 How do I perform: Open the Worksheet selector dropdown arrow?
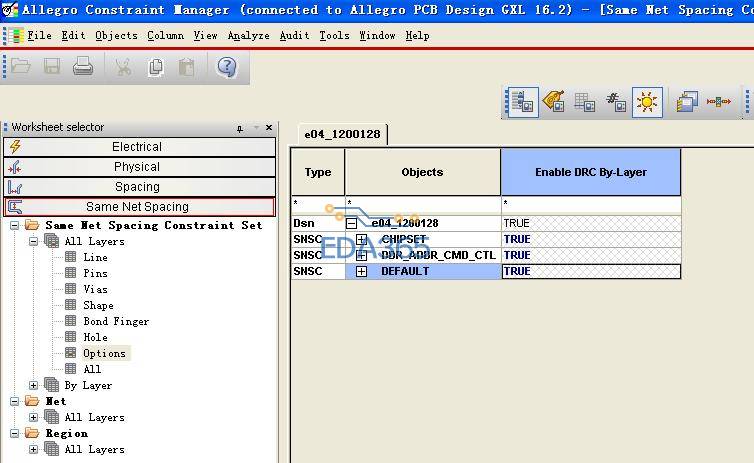256,127
